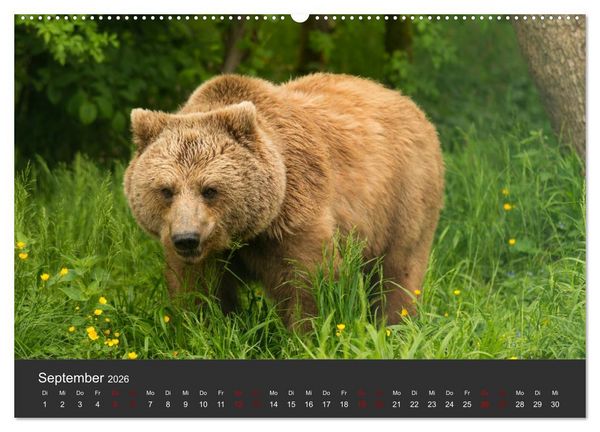Click the 'Mo' weekday label above 21
Screen dimensions: 600x432
point(397,393)
